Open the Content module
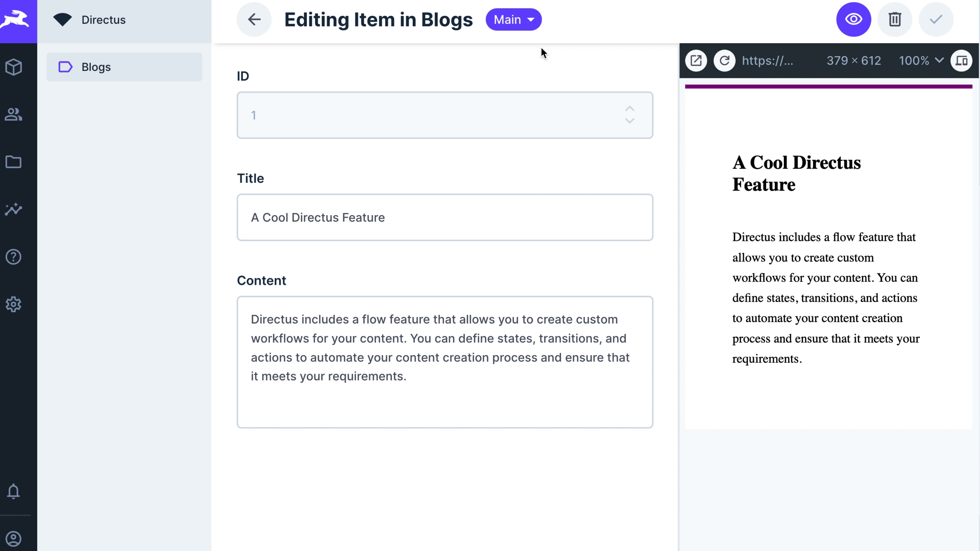 point(14,67)
